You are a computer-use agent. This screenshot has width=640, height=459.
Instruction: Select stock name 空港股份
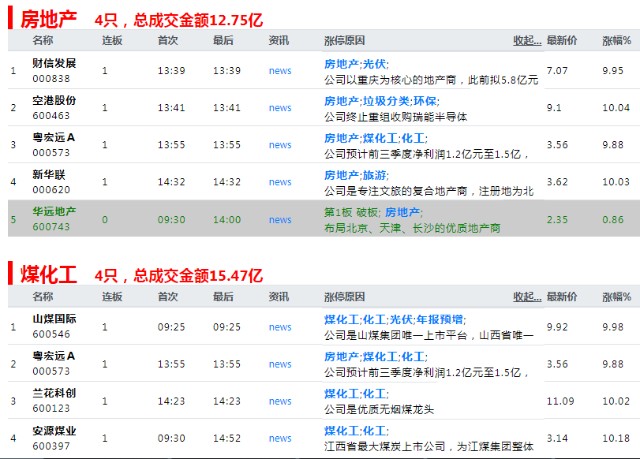54,100
